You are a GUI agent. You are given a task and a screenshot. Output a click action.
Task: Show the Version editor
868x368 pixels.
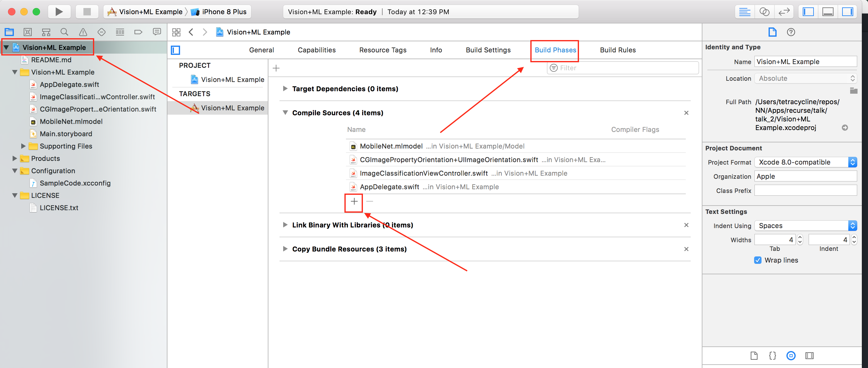[x=784, y=12]
